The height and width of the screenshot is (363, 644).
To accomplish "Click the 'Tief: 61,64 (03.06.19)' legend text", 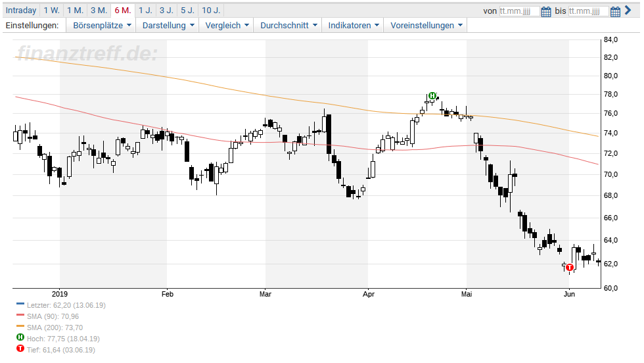I will (x=61, y=350).
